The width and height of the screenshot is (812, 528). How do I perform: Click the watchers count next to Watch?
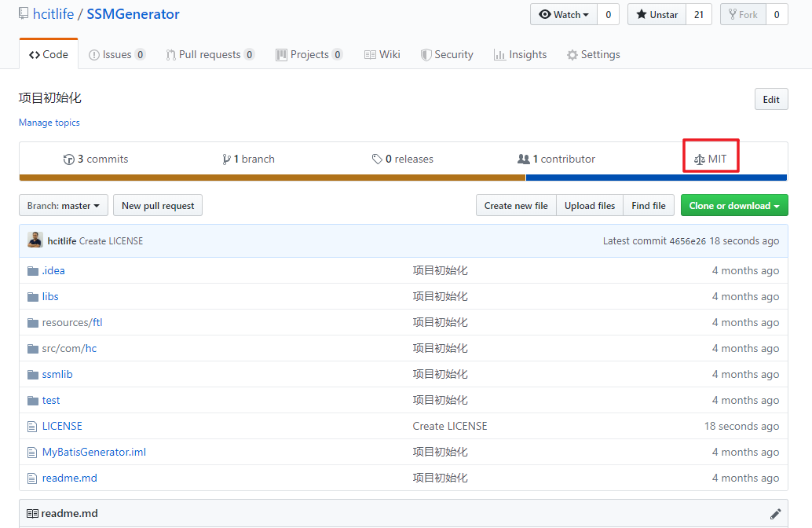coord(609,14)
